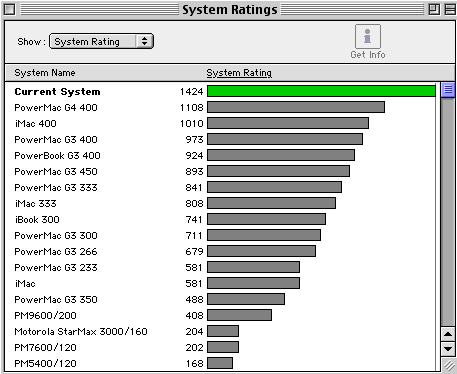Click the window close box
The height and width of the screenshot is (374, 457).
click(x=10, y=10)
